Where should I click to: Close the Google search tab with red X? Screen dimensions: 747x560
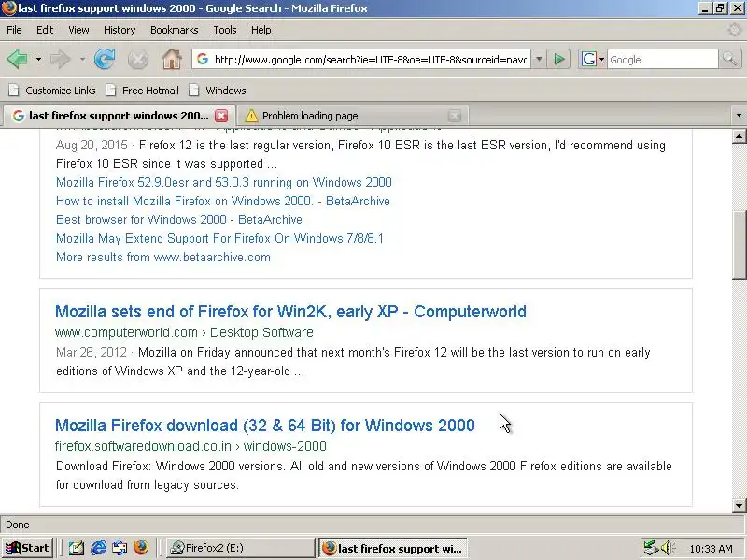point(221,116)
